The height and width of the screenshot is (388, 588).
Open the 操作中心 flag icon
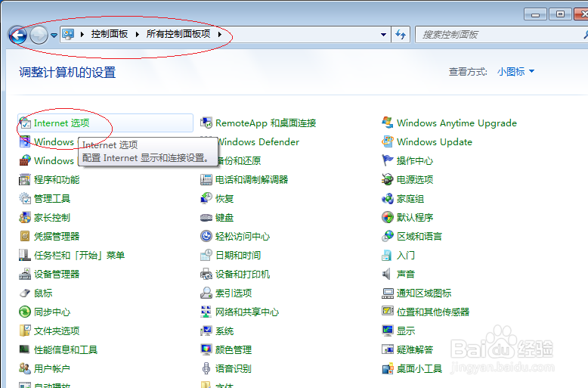tap(388, 160)
